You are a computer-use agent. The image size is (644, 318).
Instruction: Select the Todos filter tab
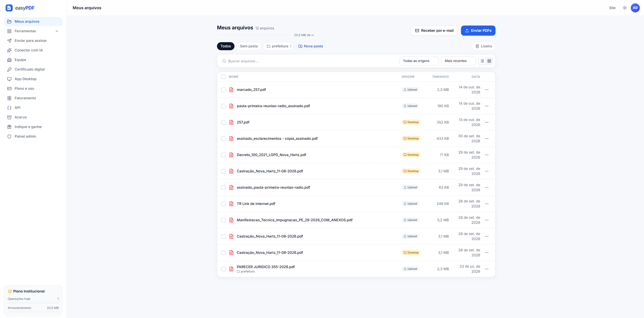point(226,46)
